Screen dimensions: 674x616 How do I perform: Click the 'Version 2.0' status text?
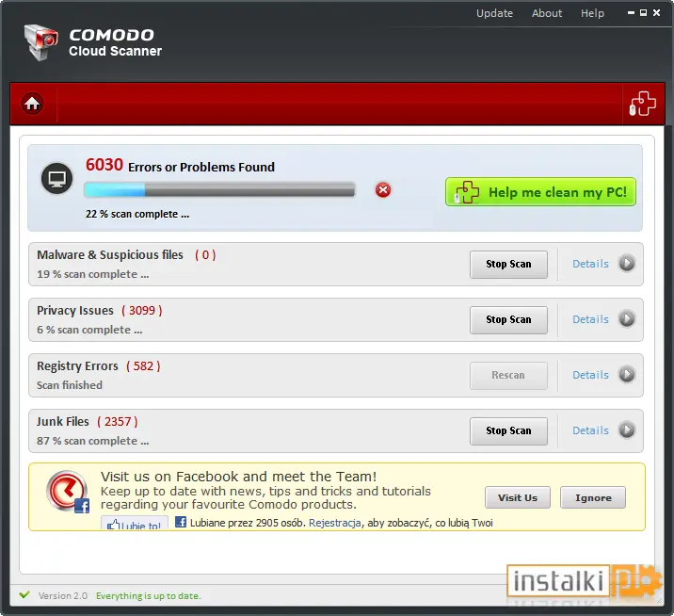click(x=63, y=596)
